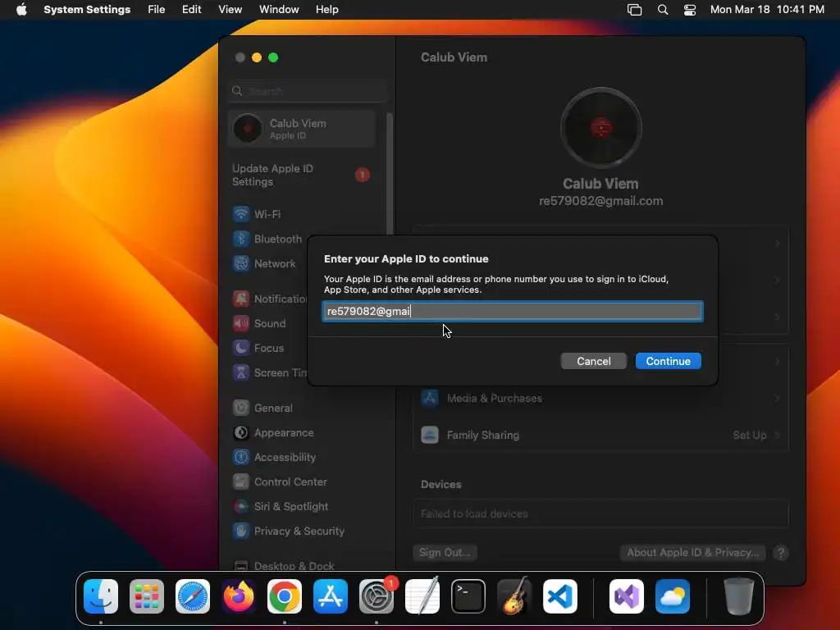
Task: Open the Apple menu
Action: click(x=21, y=10)
